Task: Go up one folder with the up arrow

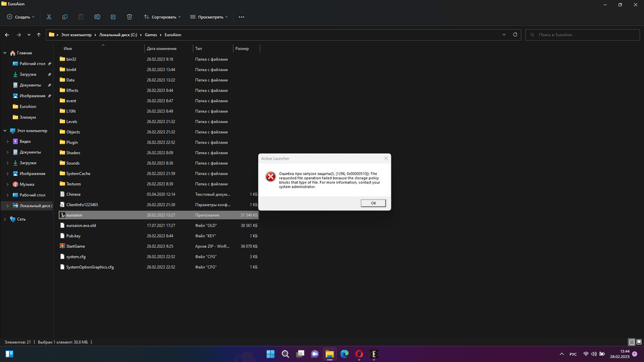Action: (x=39, y=35)
